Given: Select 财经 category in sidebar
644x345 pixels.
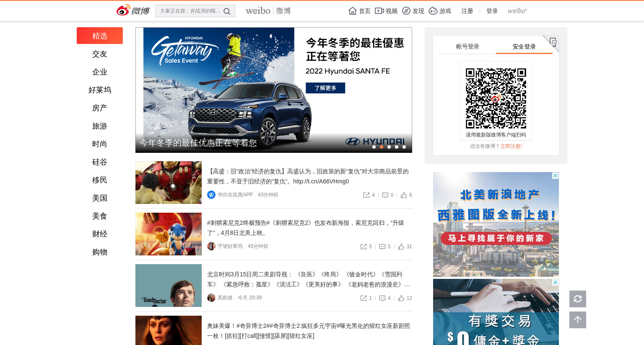Looking at the screenshot, I should click(x=100, y=234).
